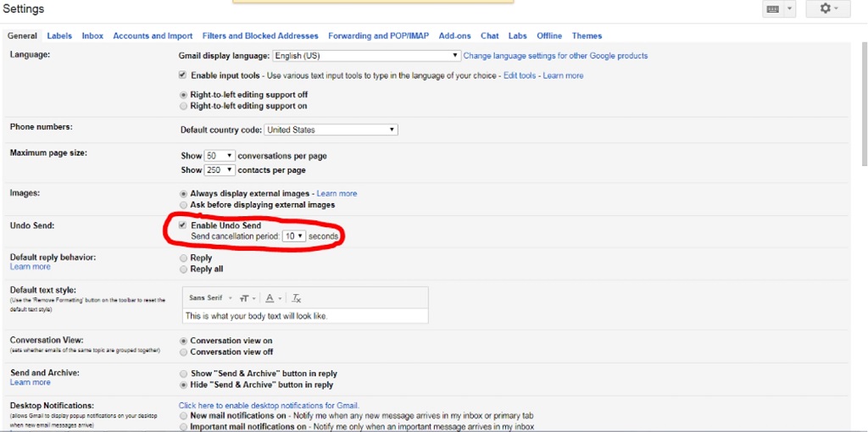Switch to the Add-ons tab
This screenshot has width=868, height=432.
454,36
